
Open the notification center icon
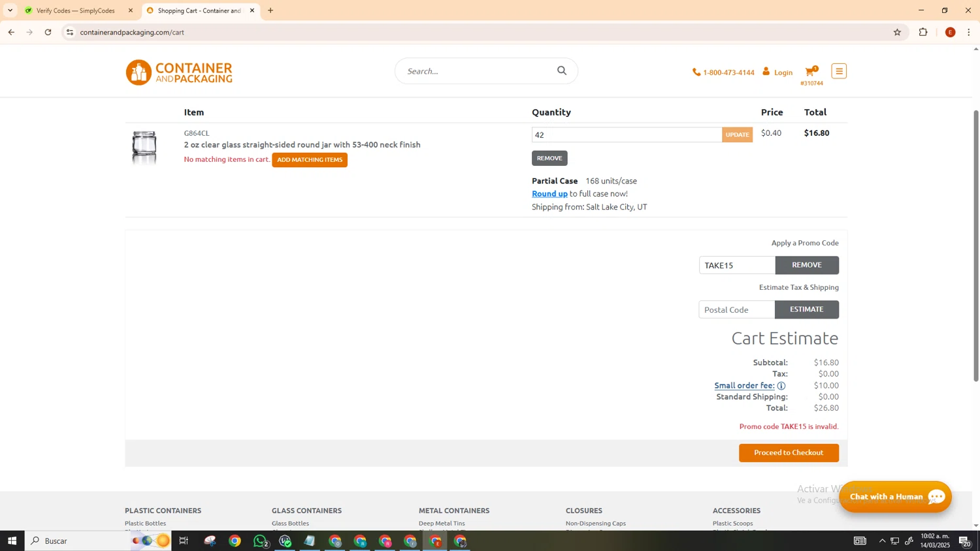coord(965,541)
